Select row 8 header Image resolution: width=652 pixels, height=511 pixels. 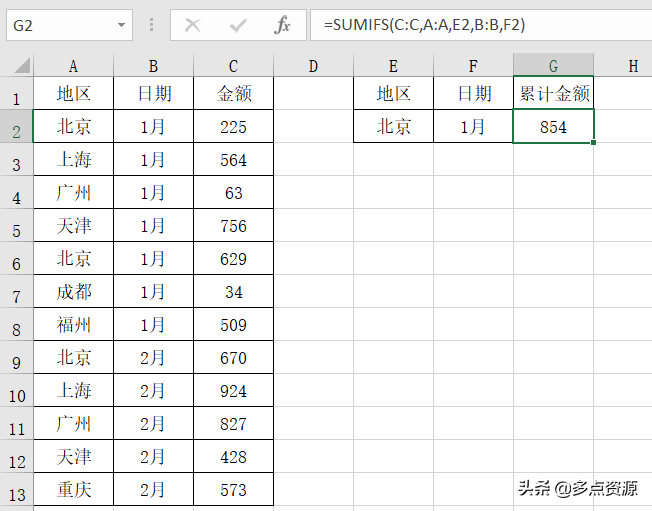point(16,324)
